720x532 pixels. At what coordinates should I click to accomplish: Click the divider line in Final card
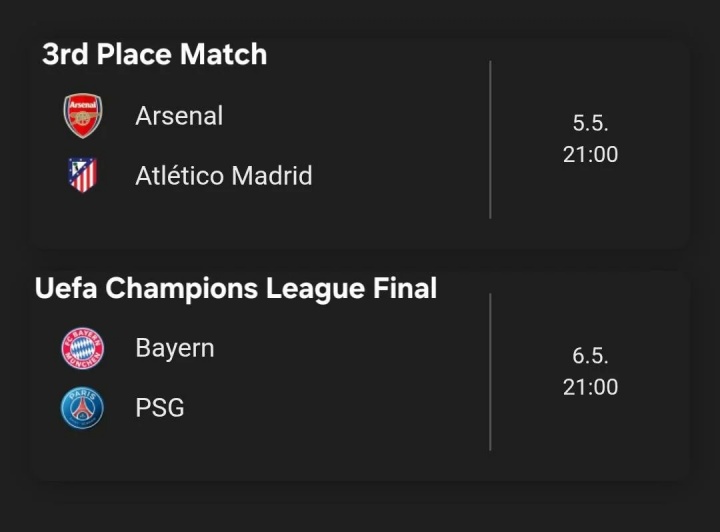coord(490,372)
